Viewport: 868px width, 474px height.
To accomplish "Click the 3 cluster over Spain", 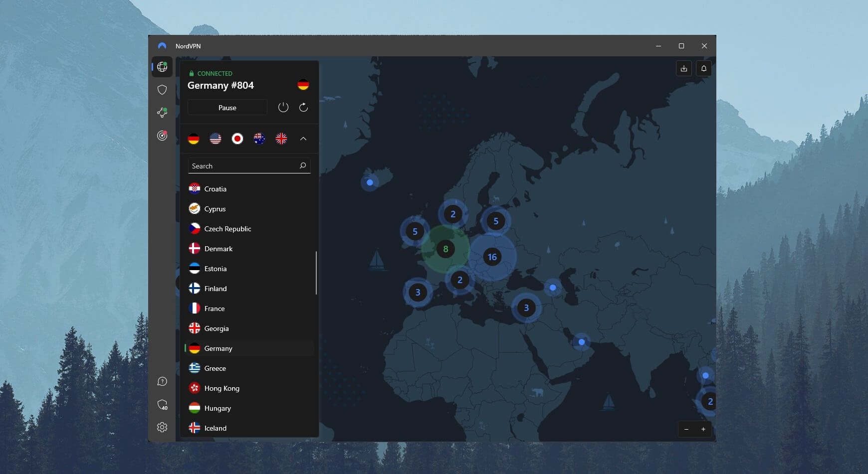I will pos(418,292).
